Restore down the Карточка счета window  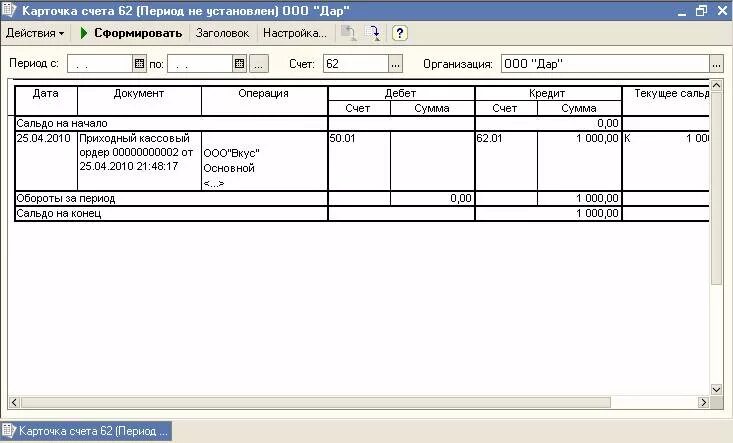[x=701, y=11]
